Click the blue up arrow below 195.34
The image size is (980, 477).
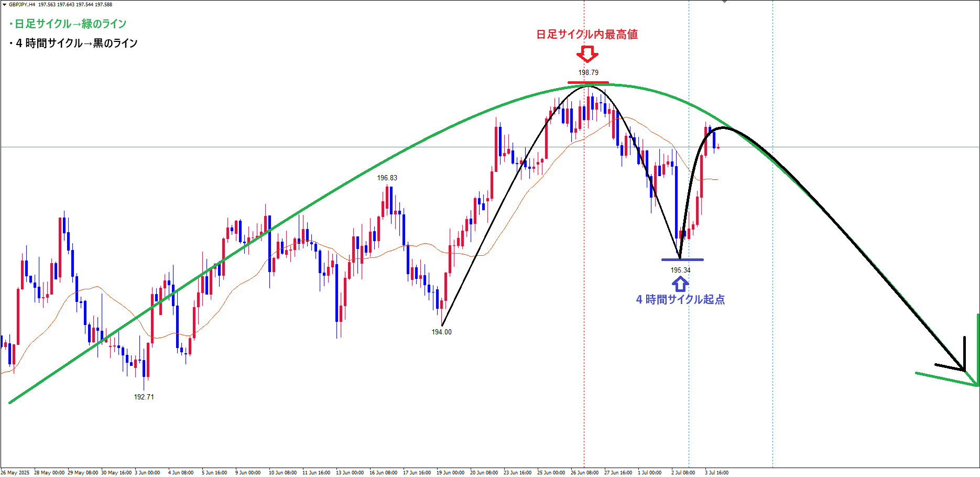pos(680,284)
